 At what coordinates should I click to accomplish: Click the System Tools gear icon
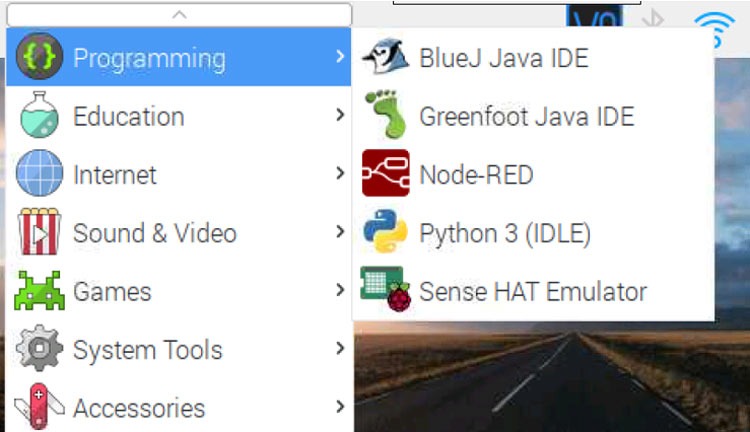[39, 350]
